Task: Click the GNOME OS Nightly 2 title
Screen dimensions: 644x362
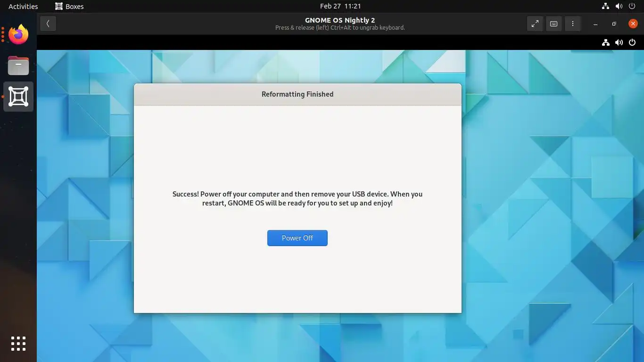Action: coord(340,20)
